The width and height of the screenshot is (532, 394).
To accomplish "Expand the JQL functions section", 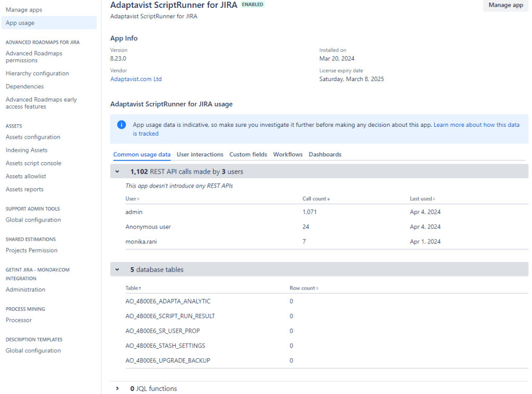I will pyautogui.click(x=117, y=388).
